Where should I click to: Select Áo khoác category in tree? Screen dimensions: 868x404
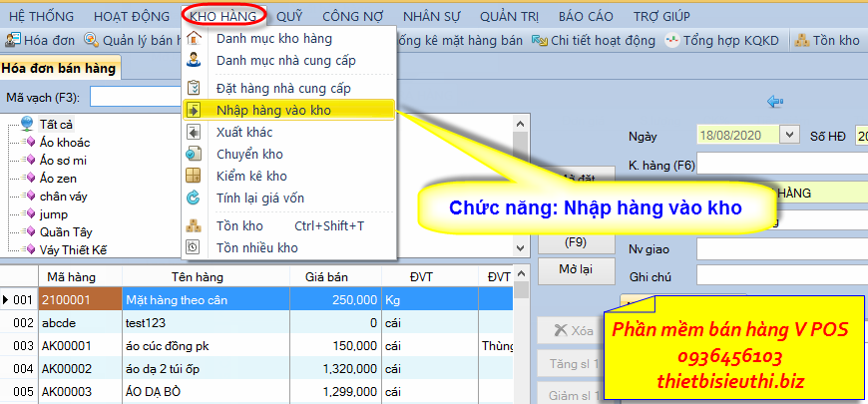tap(65, 143)
